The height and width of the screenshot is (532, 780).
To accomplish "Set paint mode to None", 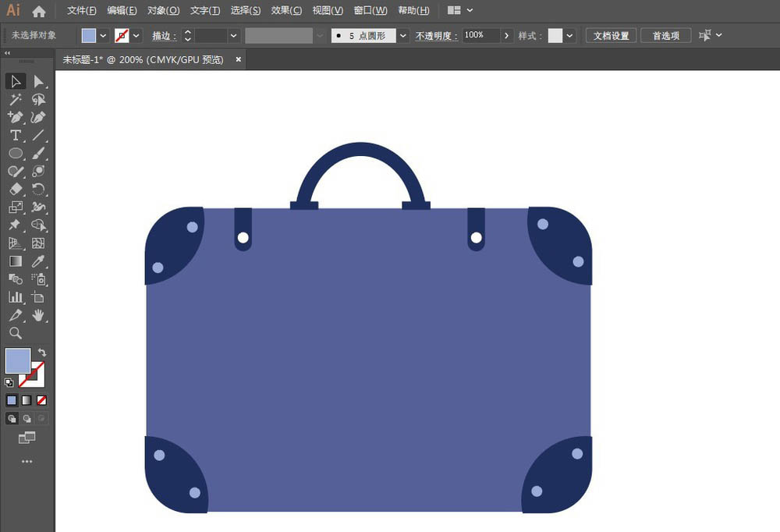I will pyautogui.click(x=42, y=400).
